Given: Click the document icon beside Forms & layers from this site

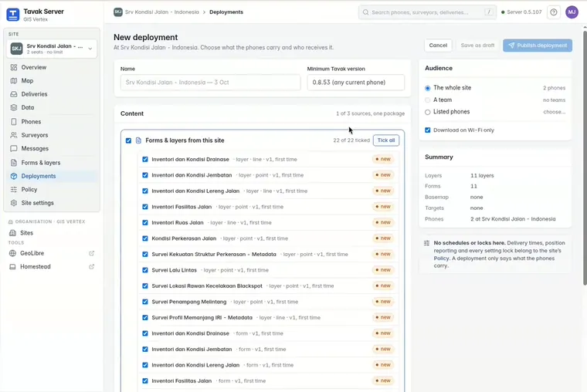Looking at the screenshot, I should 138,140.
